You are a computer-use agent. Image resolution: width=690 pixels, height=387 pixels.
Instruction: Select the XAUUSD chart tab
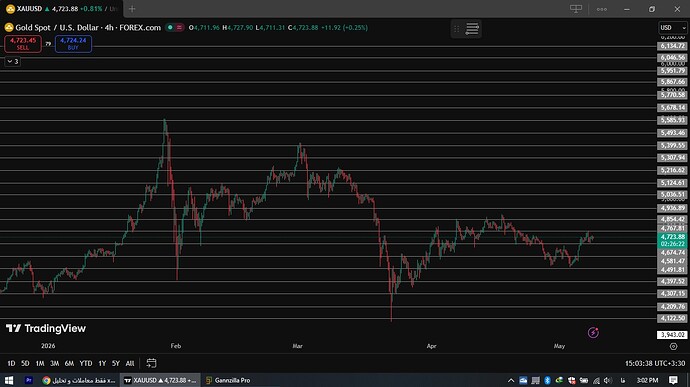[x=62, y=9]
